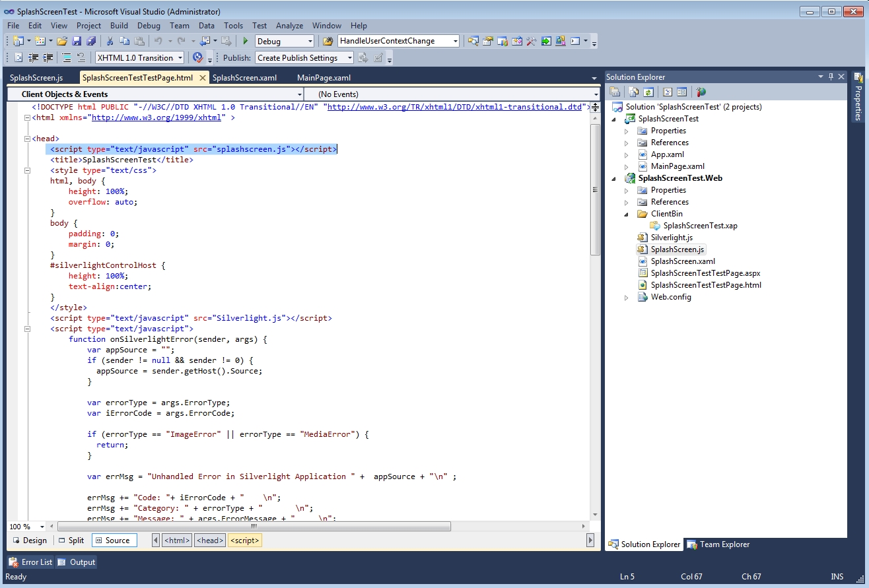Click the Find in Files binoculars-folder icon

(328, 41)
